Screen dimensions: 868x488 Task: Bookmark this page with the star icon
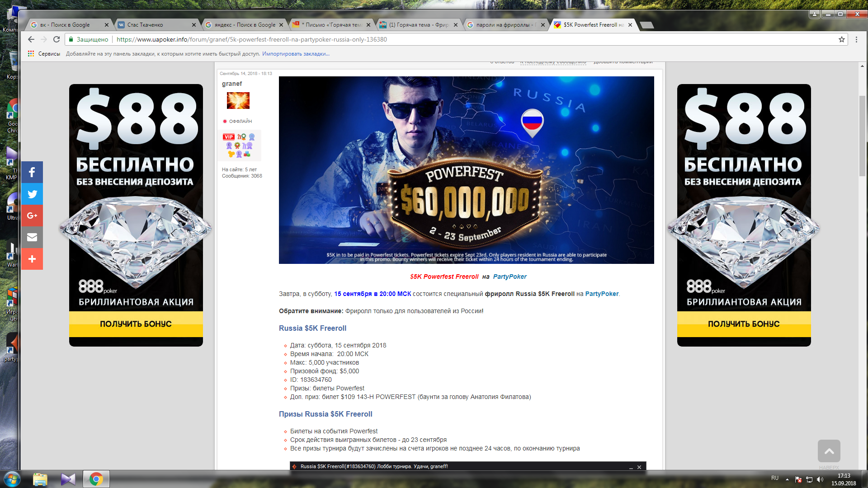(x=841, y=39)
